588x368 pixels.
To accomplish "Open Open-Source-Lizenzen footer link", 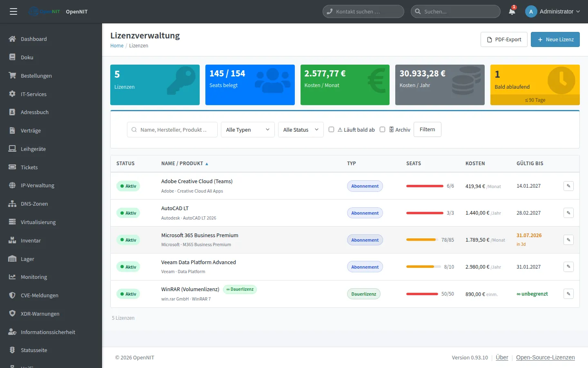I will coord(546,357).
